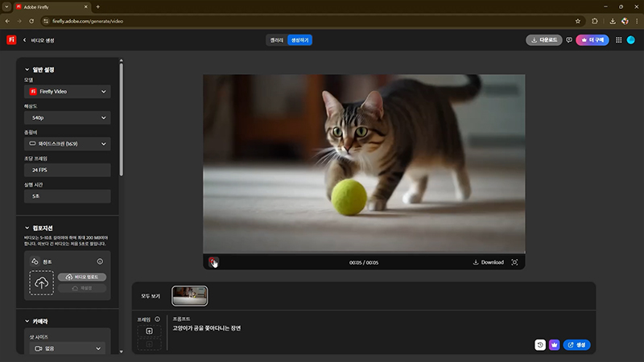The image size is (644, 362).
Task: Click the purple crown premium icon
Action: (555, 344)
